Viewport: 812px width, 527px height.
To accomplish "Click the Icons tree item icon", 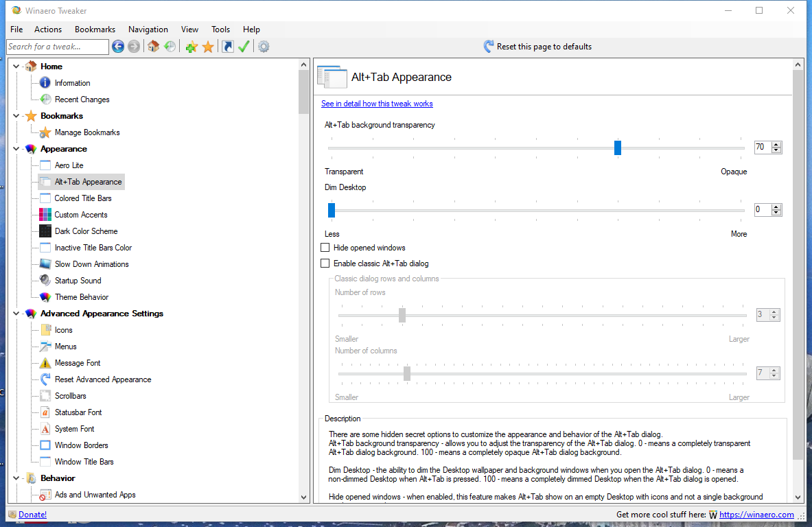I will point(45,330).
